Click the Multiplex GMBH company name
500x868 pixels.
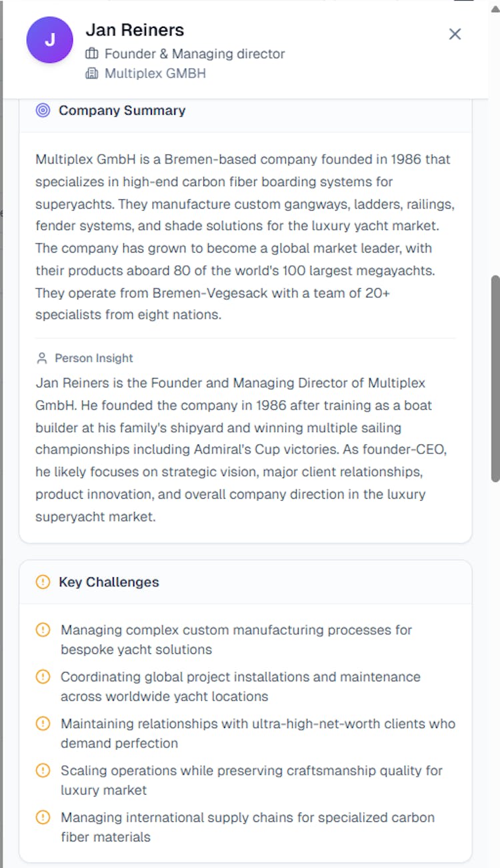click(x=155, y=73)
